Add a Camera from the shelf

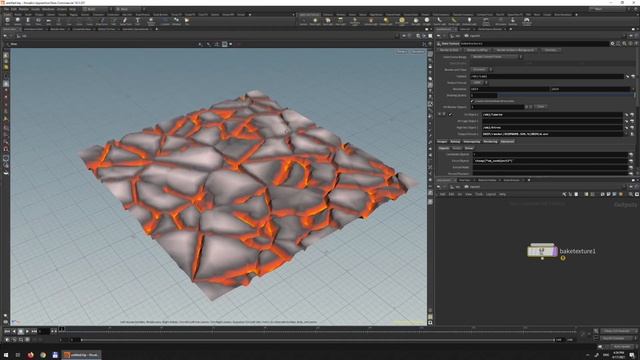pos(303,21)
